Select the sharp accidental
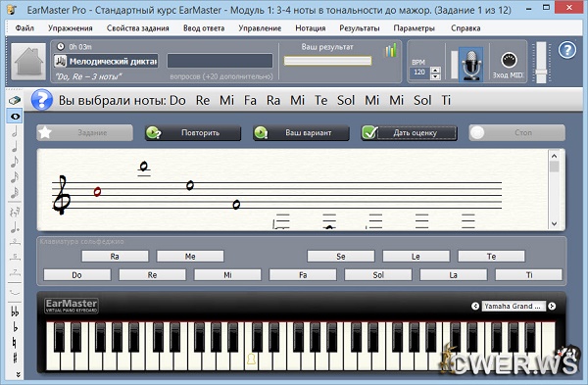This screenshot has height=385, width=588. point(15,358)
